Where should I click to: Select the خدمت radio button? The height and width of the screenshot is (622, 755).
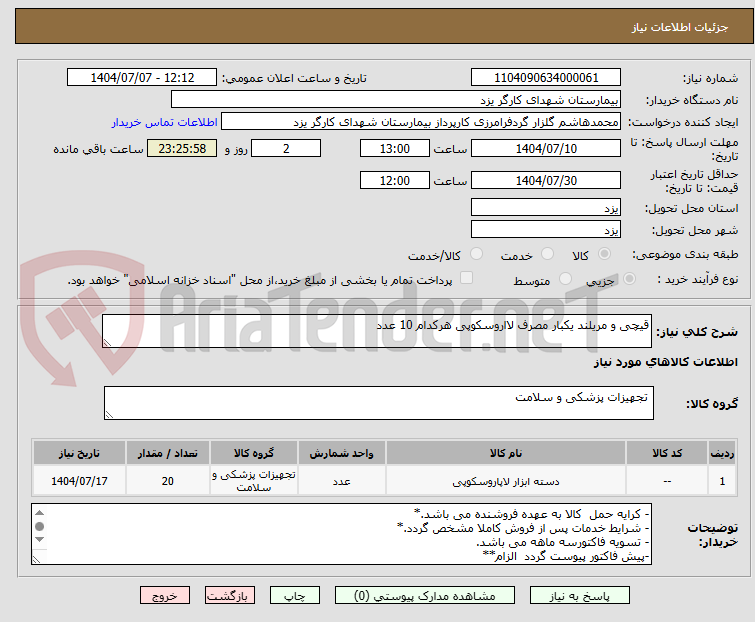(547, 254)
